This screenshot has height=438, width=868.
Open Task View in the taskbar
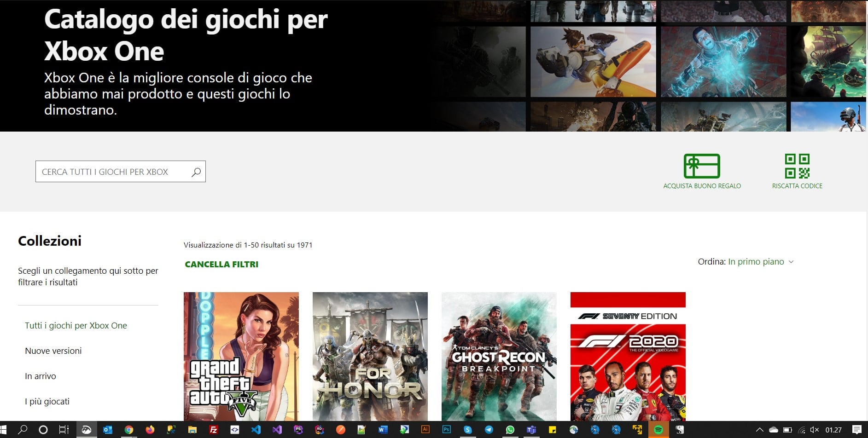tap(64, 430)
